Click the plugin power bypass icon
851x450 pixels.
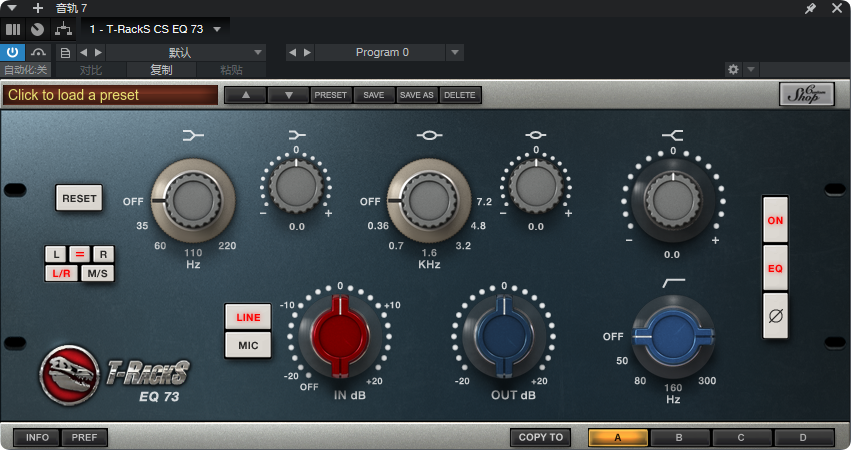point(12,53)
